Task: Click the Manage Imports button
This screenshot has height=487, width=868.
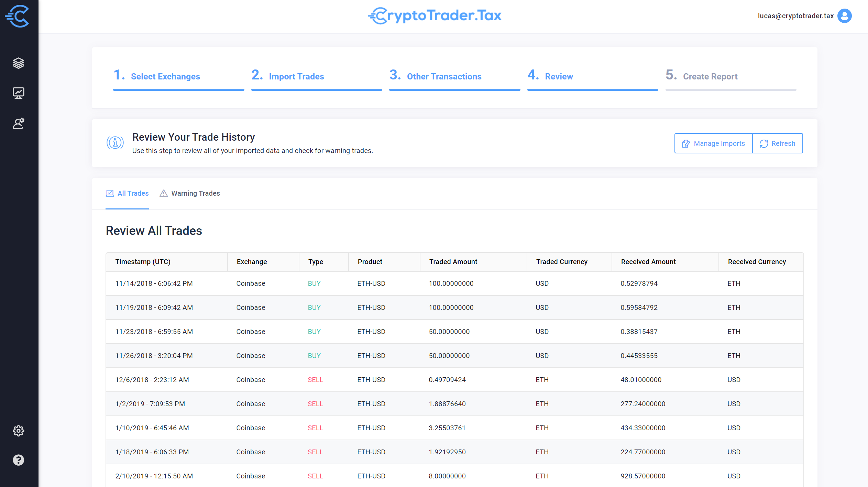Action: [713, 143]
